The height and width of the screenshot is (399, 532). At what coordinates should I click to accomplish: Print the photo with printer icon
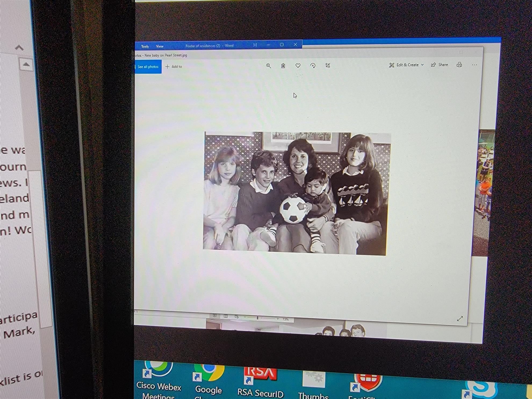[x=459, y=65]
